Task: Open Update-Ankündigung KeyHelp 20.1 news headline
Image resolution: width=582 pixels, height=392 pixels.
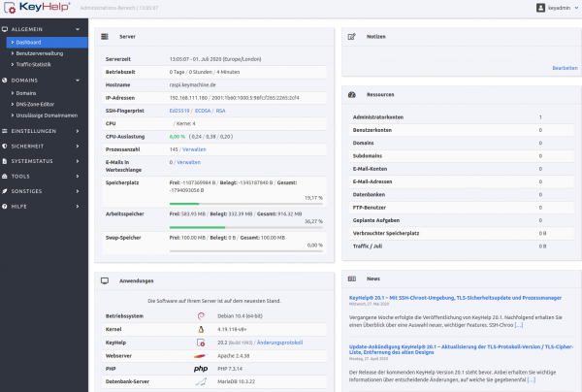Action: click(x=461, y=349)
